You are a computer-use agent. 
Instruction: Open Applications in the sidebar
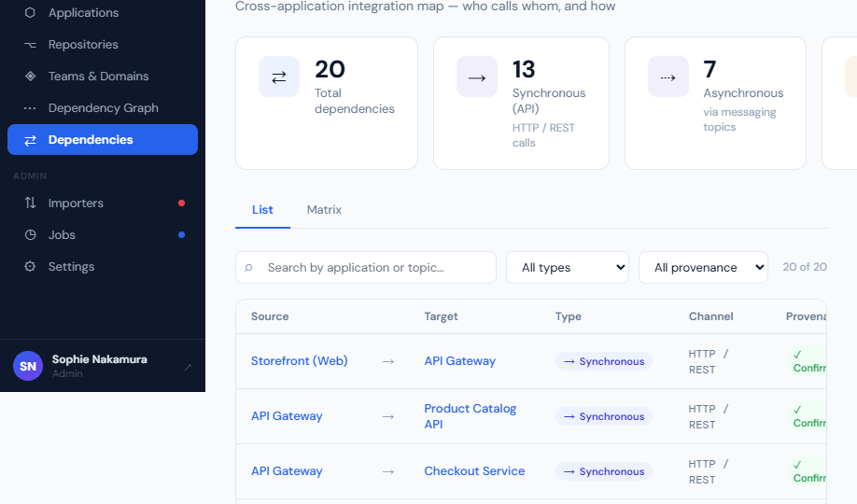click(x=103, y=12)
